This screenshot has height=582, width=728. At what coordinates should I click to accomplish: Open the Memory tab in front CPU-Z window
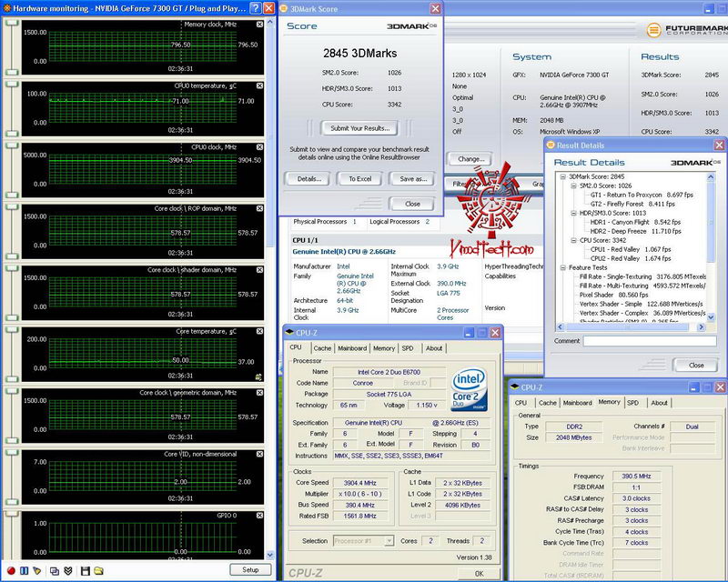click(384, 348)
